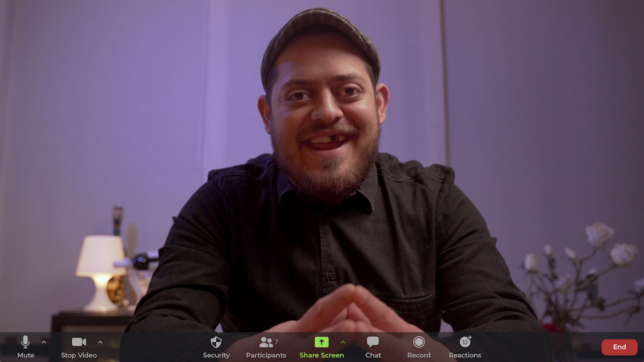Click the 'Record' text label
644x362 pixels.
(x=419, y=355)
